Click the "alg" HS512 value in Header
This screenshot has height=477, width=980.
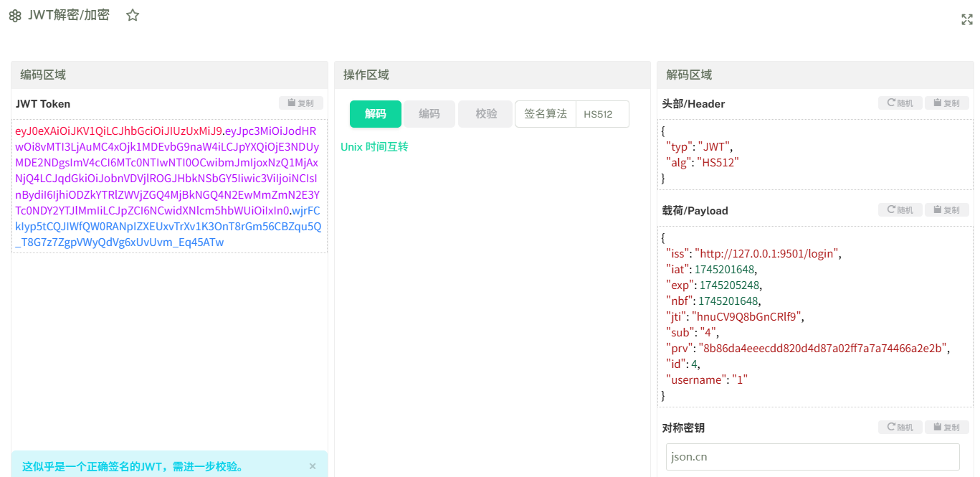[718, 162]
